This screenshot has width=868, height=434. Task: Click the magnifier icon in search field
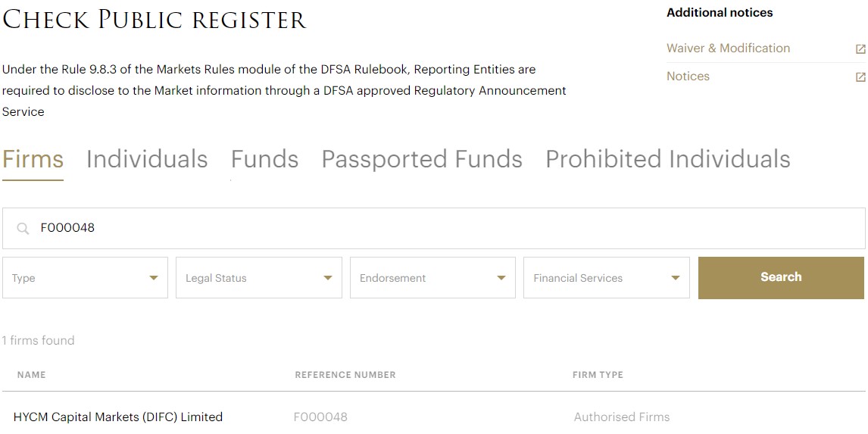coord(23,228)
